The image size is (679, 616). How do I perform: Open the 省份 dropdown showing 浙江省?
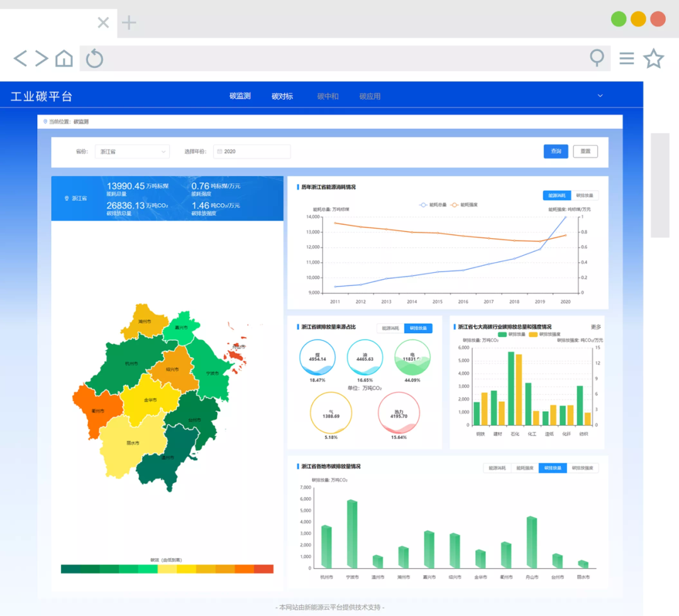click(132, 151)
